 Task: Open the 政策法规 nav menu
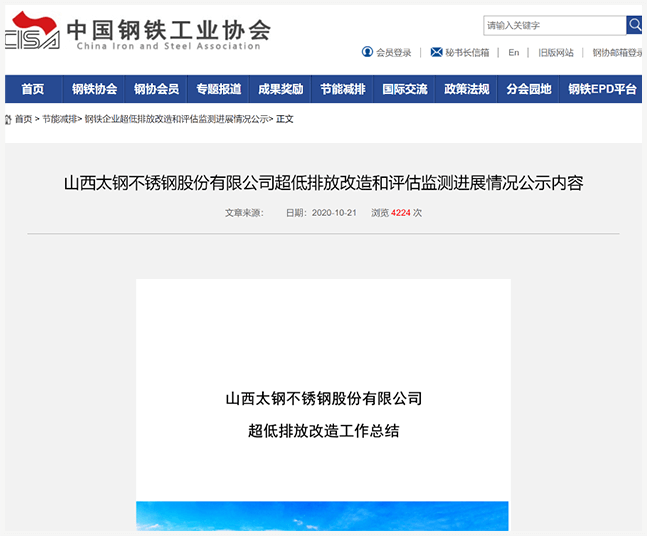click(467, 89)
